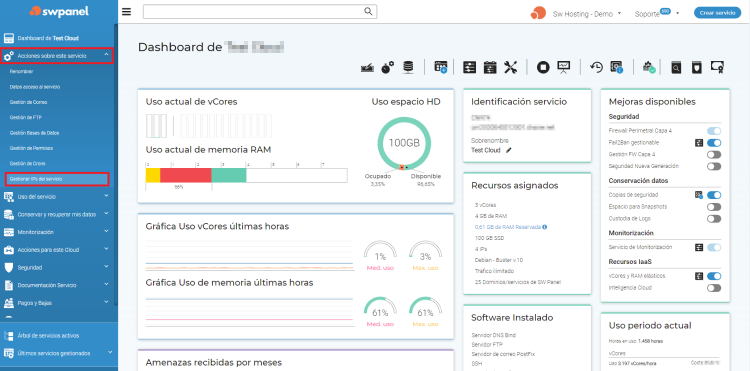This screenshot has width=750, height=371.
Task: Enable the Gestión FW Capa 4 switch
Action: point(714,154)
